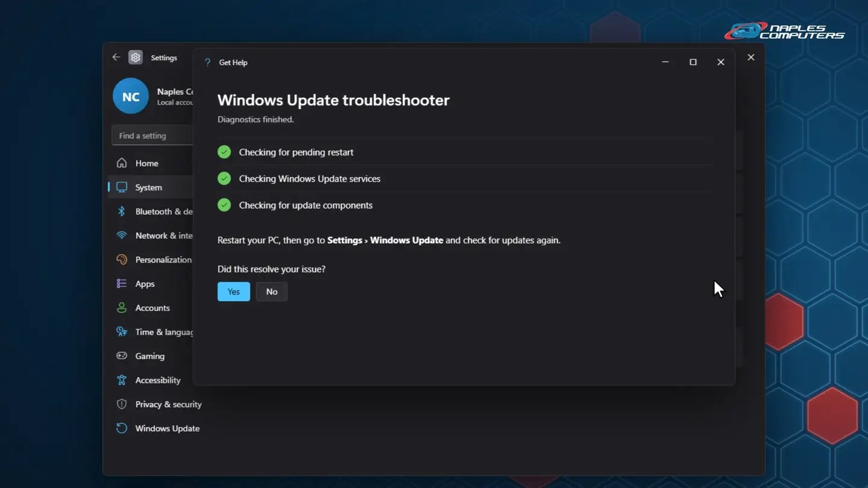Click the NC account avatar

131,96
